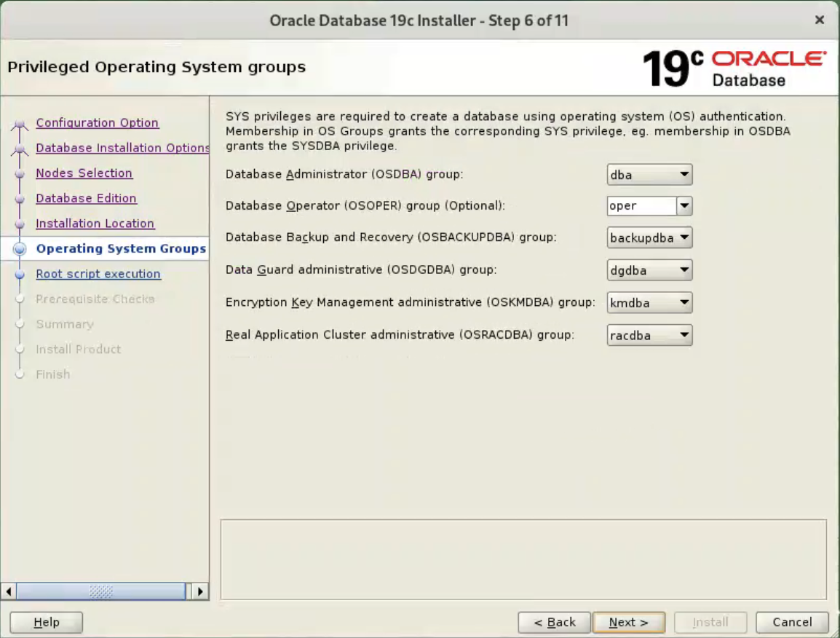Go back with the Back button
840x638 pixels.
555,623
